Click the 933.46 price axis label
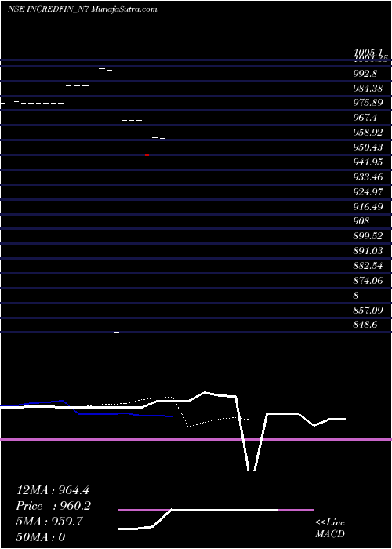 (x=368, y=177)
